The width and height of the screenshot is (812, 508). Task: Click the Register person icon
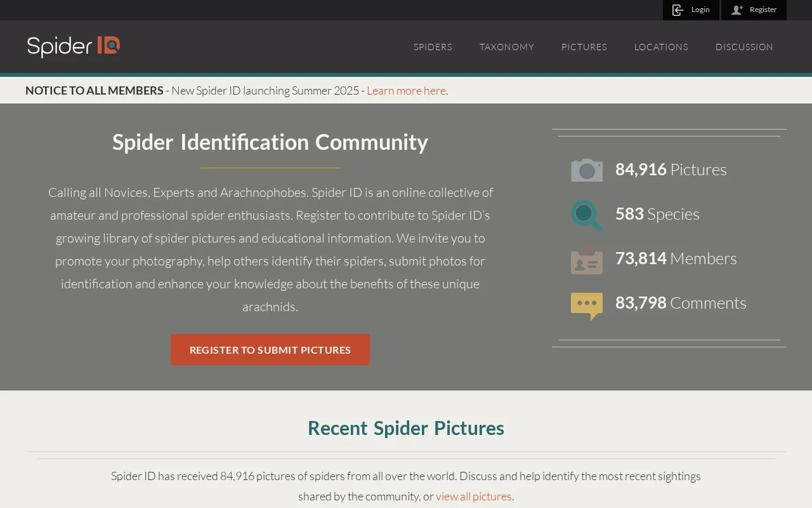[737, 10]
